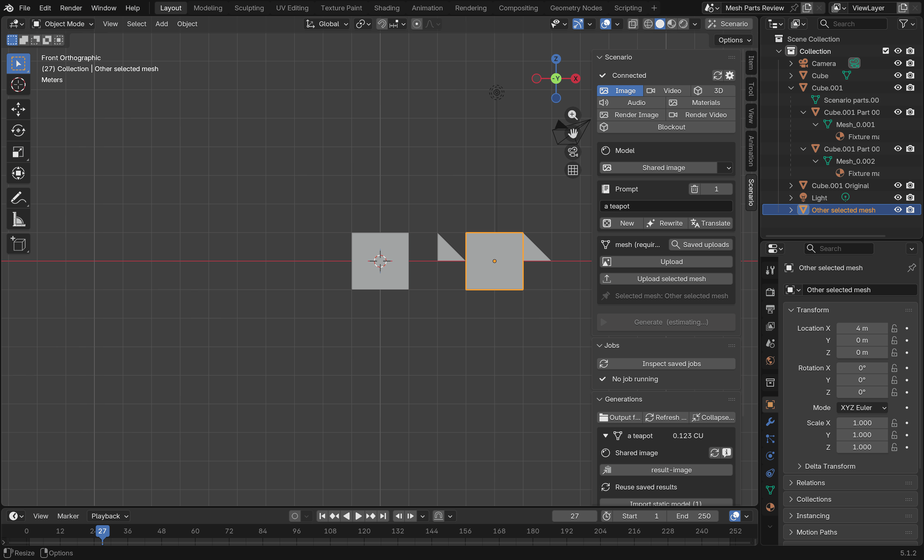This screenshot has height=560, width=924.
Task: Switch to the Geometry Nodes tab
Action: (x=576, y=8)
